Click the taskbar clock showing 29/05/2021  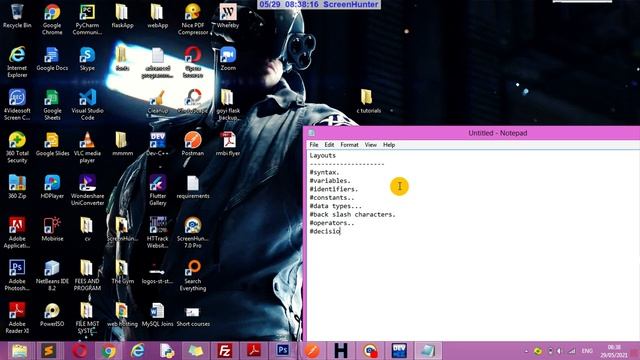point(613,351)
